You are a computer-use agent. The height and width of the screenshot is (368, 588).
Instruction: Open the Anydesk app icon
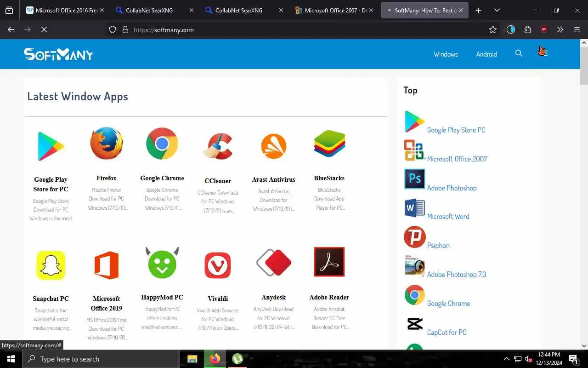tap(274, 263)
